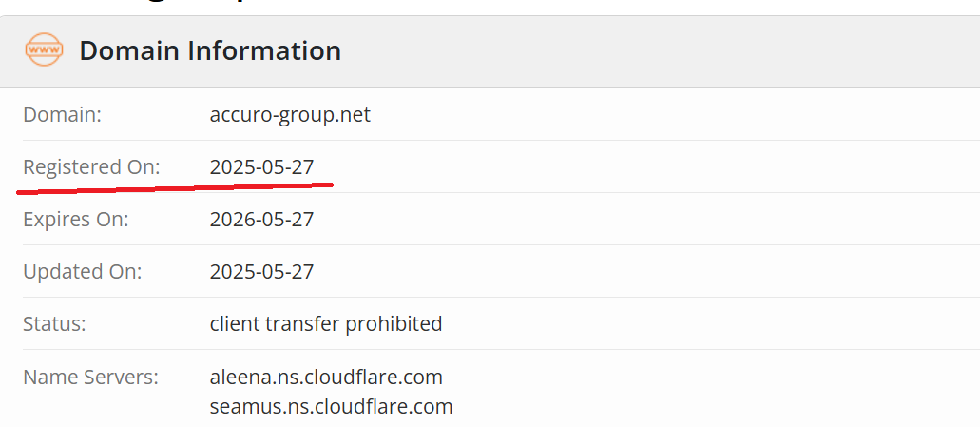This screenshot has width=980, height=427.
Task: Click the 'Name Servers:' label
Action: pos(90,378)
